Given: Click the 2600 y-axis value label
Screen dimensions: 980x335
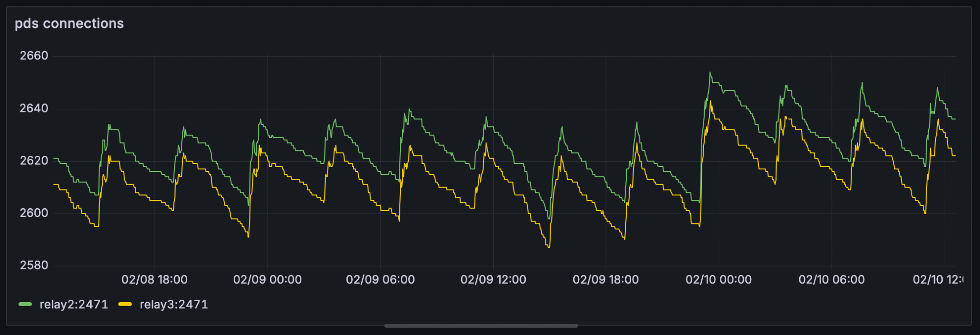Looking at the screenshot, I should (x=34, y=213).
